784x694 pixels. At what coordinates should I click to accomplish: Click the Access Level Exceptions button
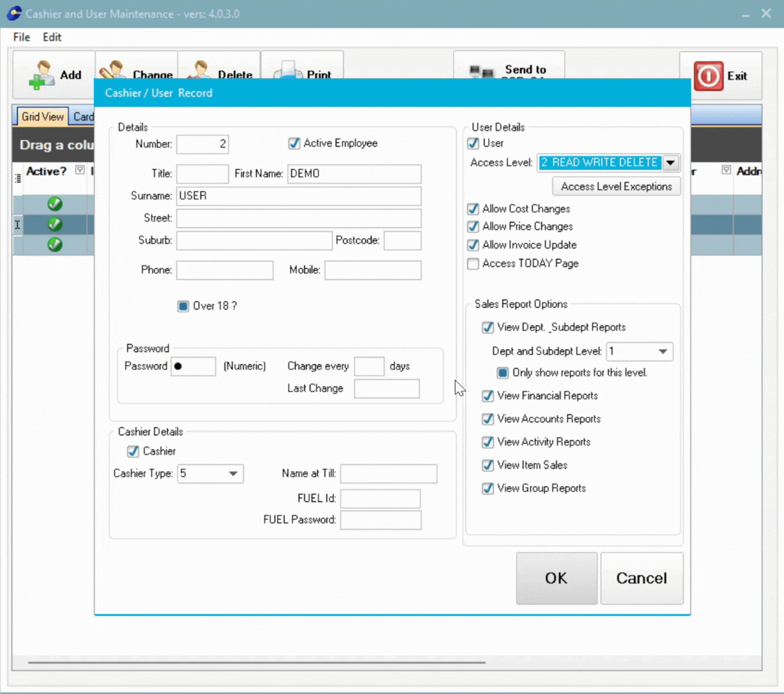[616, 186]
